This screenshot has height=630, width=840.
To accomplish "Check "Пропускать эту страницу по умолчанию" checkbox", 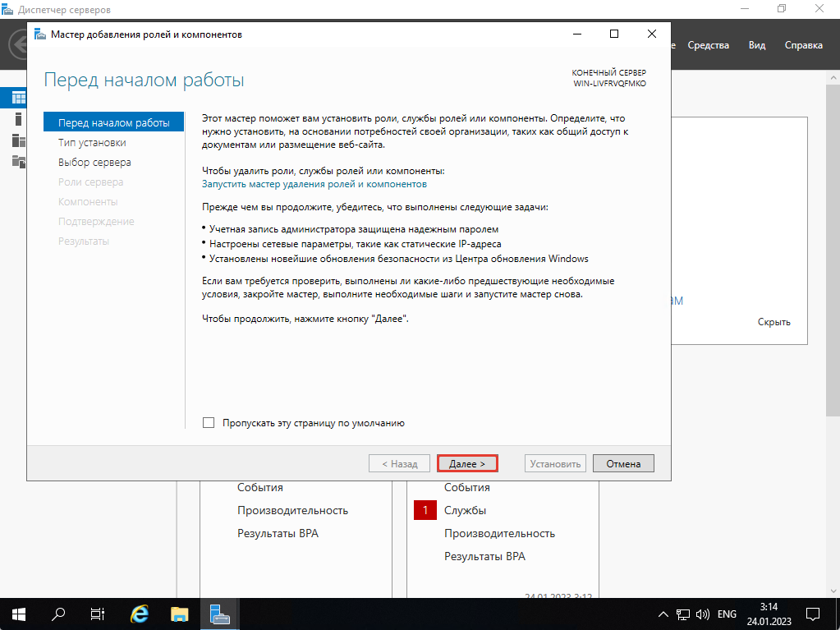I will [x=209, y=423].
